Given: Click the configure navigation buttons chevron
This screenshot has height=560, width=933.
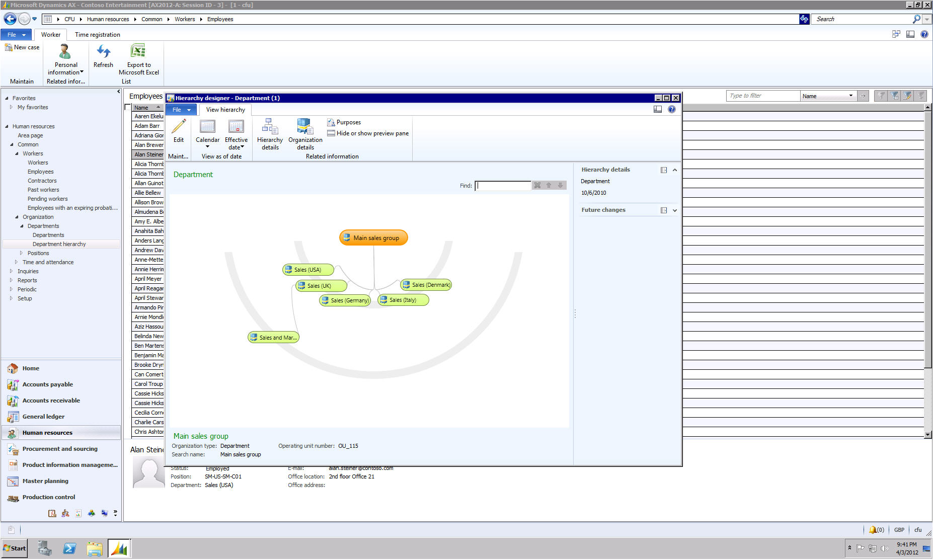Looking at the screenshot, I should click(115, 513).
